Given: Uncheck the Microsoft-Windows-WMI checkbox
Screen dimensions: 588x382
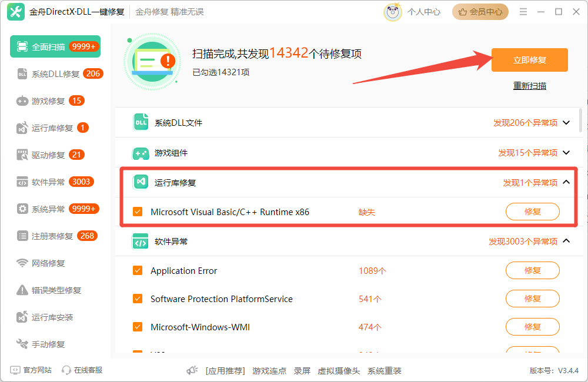Looking at the screenshot, I should click(138, 327).
